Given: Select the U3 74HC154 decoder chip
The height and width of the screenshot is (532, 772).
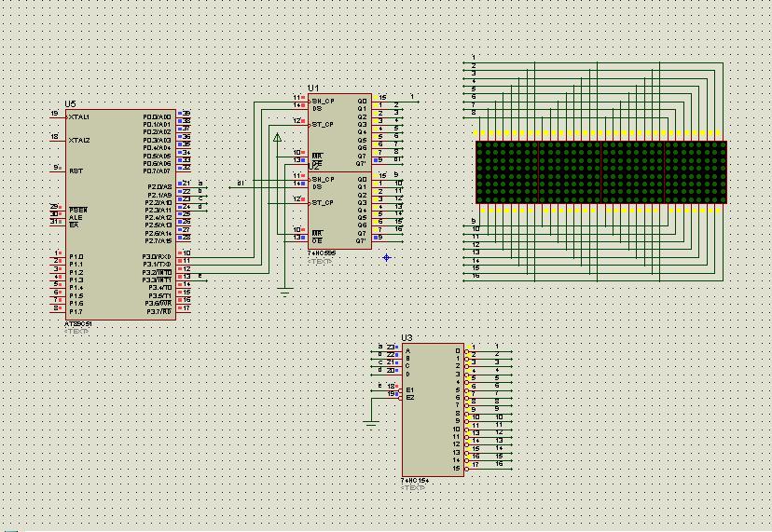Looking at the screenshot, I should [432, 410].
